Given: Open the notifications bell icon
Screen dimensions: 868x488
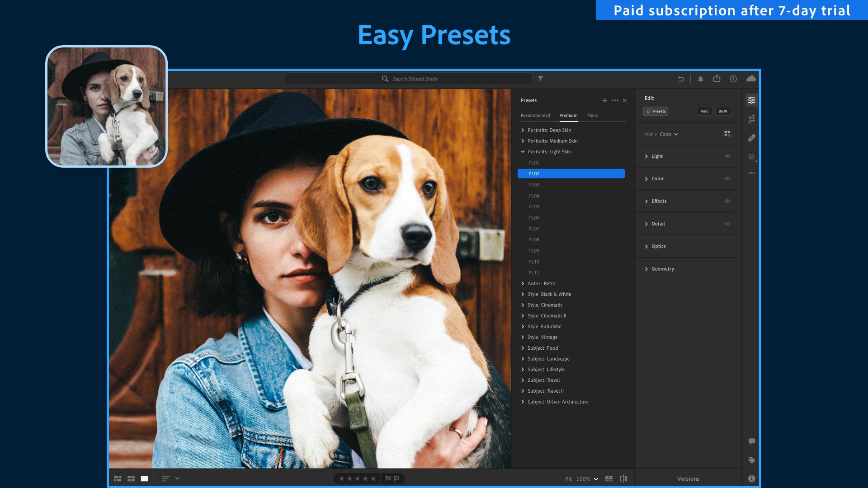Looking at the screenshot, I should [700, 79].
